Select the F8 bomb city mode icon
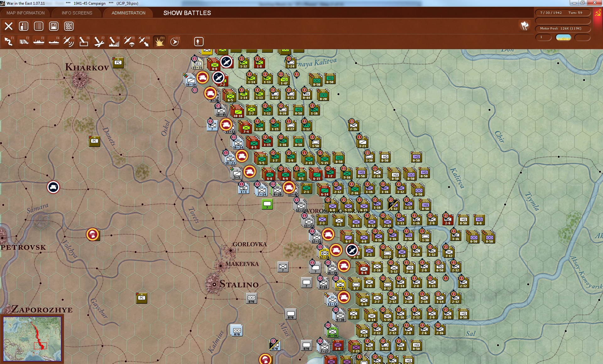603x364 pixels. [114, 41]
